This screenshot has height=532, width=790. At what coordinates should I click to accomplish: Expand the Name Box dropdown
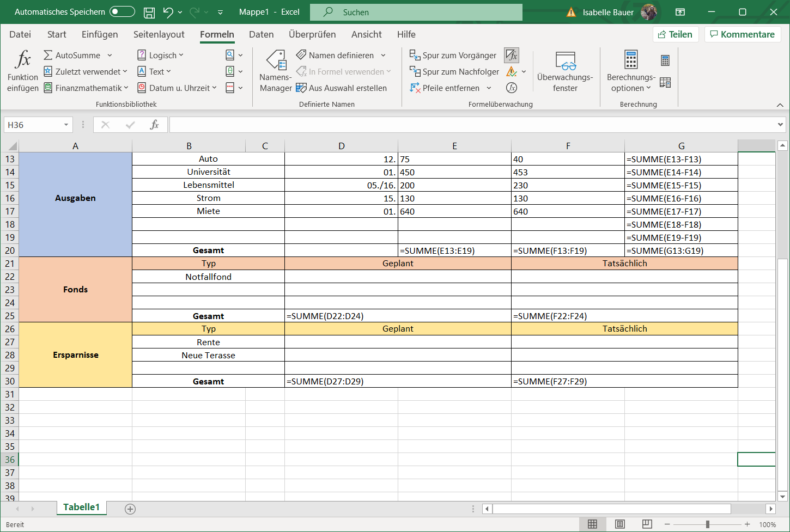coord(66,125)
